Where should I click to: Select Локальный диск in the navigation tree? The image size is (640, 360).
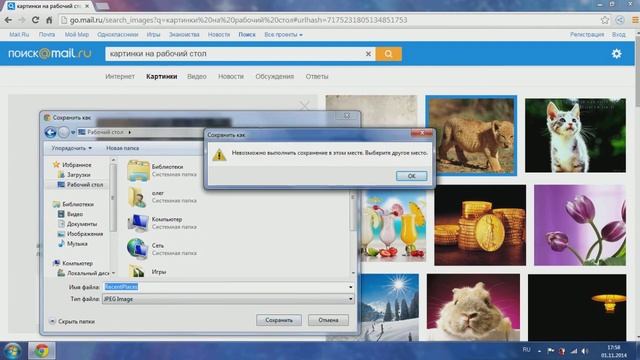coord(84,273)
